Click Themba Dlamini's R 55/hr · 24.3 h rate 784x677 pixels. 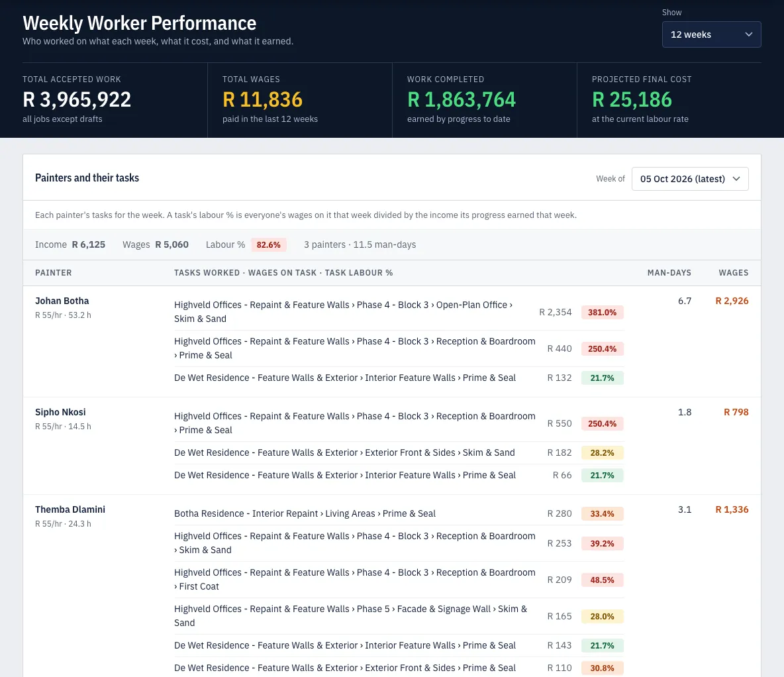pyautogui.click(x=63, y=524)
